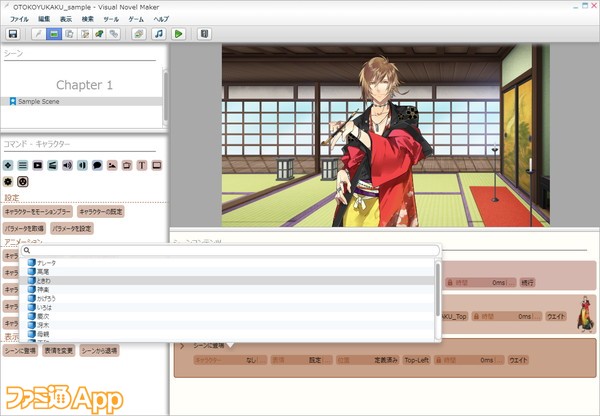Open the 編集 menu
Viewport: 600px width, 416px height.
point(44,19)
